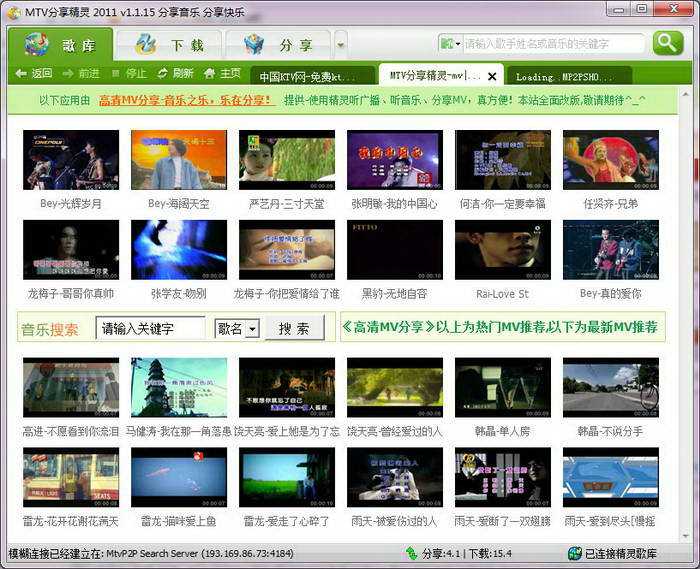This screenshot has width=700, height=569.
Task: Expand the arrow next to 分享 tab
Action: click(x=341, y=45)
